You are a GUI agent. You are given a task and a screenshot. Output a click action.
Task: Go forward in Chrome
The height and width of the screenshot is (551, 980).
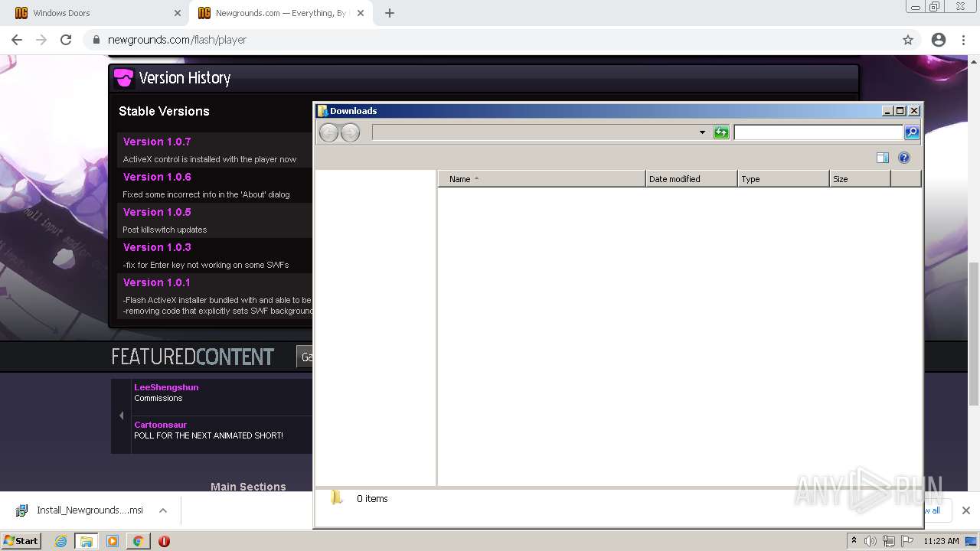41,40
